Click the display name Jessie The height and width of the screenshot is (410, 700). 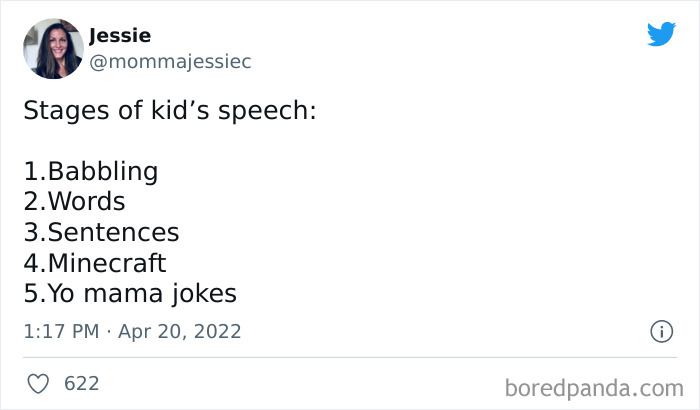point(120,36)
